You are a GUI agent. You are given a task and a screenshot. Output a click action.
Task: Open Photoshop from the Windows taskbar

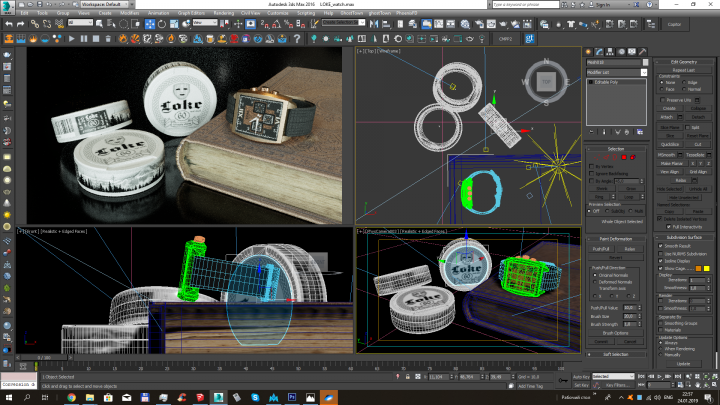292,397
